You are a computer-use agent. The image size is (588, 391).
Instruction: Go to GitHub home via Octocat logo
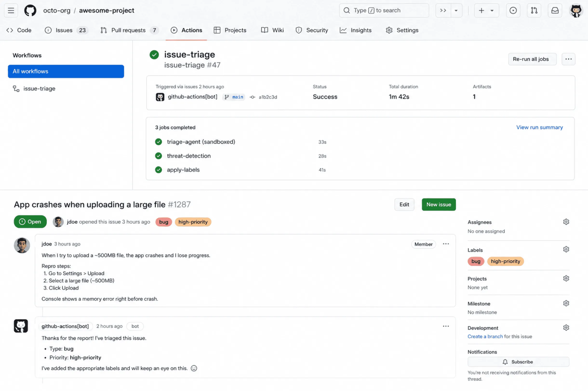(30, 11)
